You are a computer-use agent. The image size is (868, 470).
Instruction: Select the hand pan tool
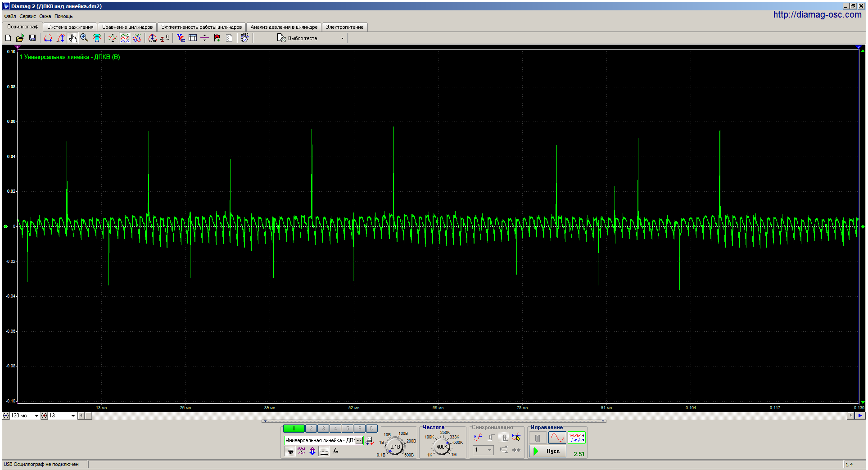pyautogui.click(x=72, y=38)
